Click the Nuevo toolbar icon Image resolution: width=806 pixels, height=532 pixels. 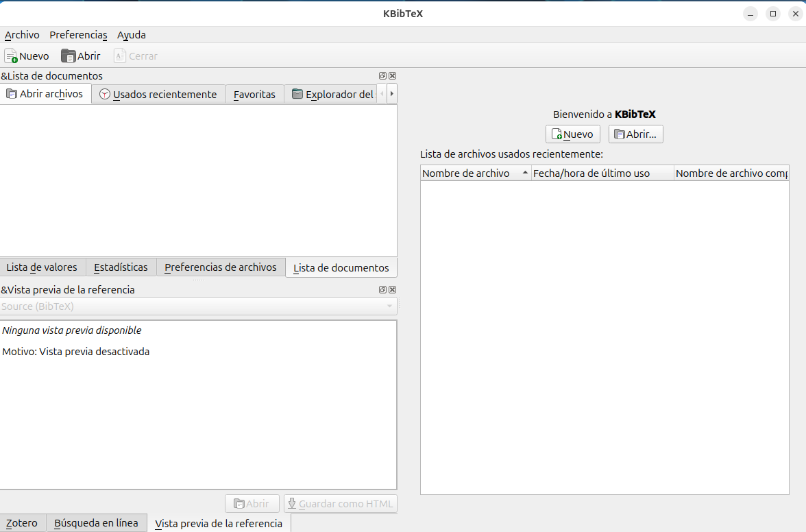coord(11,56)
